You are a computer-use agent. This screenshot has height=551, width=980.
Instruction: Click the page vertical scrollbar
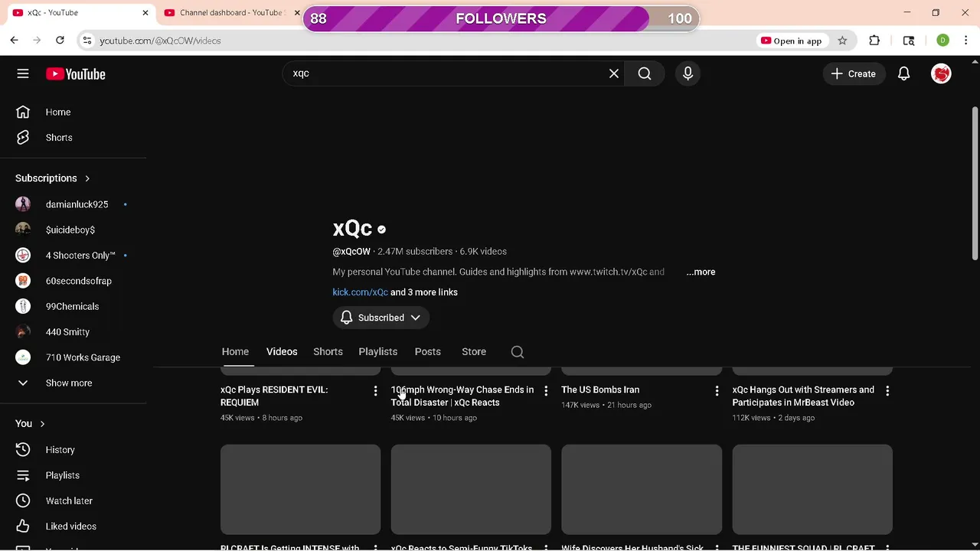[x=975, y=184]
